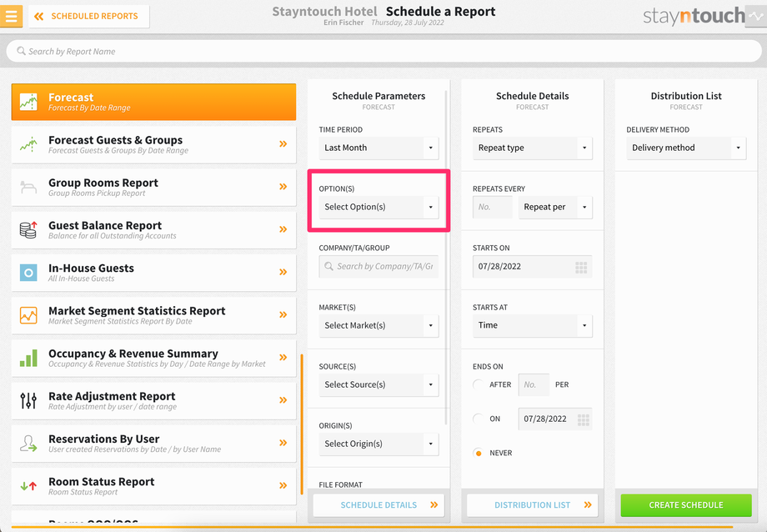Select Occupancy & Revenue Summary report
This screenshot has width=767, height=532.
point(153,358)
